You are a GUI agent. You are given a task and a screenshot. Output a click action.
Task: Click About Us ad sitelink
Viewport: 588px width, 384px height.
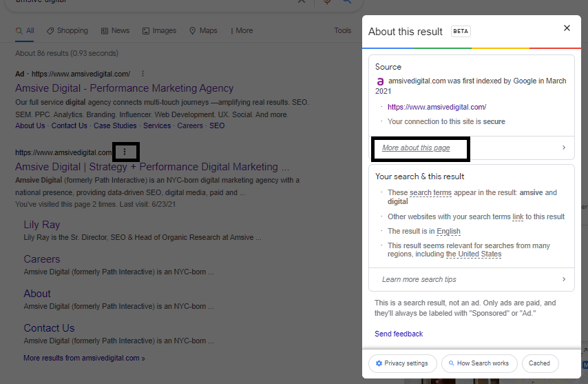click(30, 125)
